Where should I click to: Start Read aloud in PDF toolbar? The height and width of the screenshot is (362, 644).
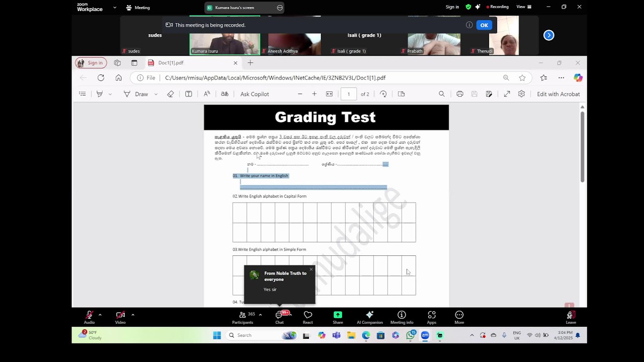[x=207, y=94]
